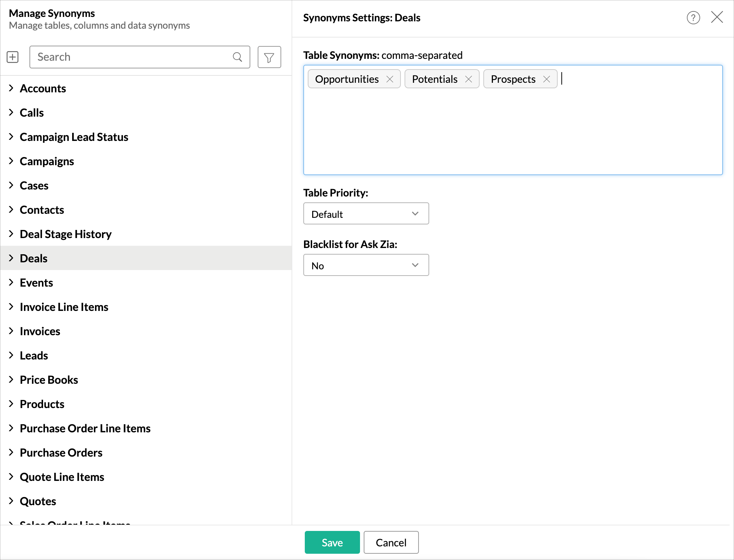Viewport: 734px width, 560px height.
Task: Open the Blacklist for Ask Zia dropdown
Action: pos(366,265)
